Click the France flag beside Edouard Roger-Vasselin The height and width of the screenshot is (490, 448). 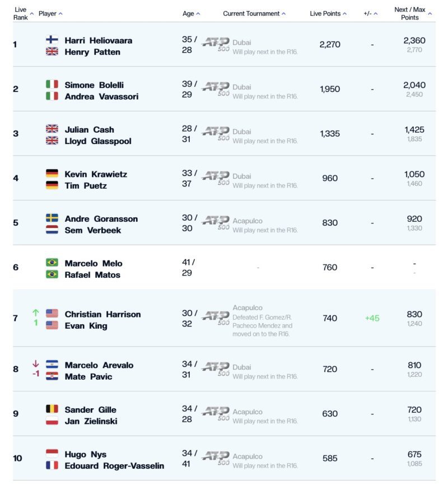[52, 465]
